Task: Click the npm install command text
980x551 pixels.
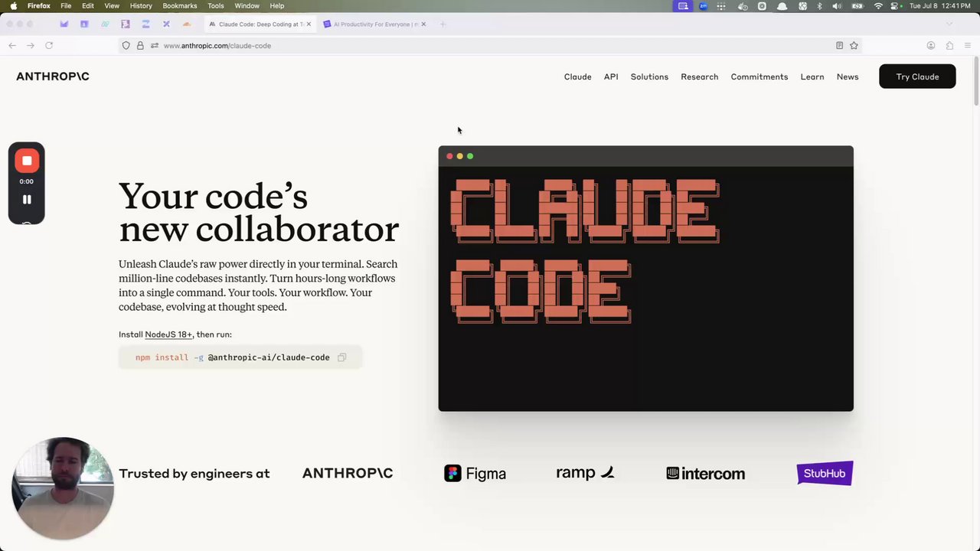Action: pos(233,357)
